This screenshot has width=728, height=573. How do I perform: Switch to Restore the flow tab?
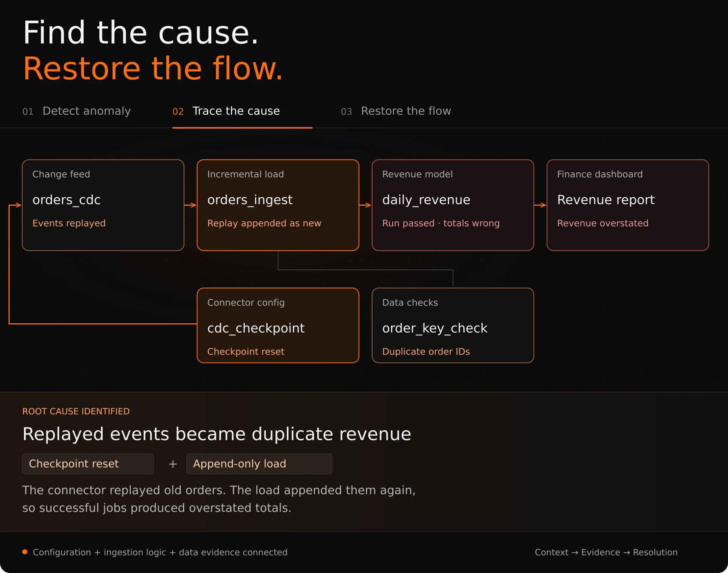[396, 111]
